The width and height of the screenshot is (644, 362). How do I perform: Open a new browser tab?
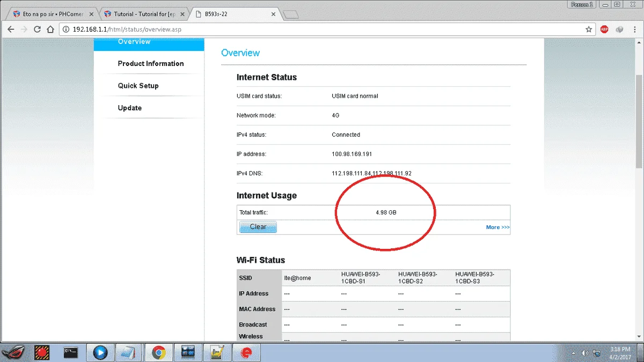tap(290, 14)
